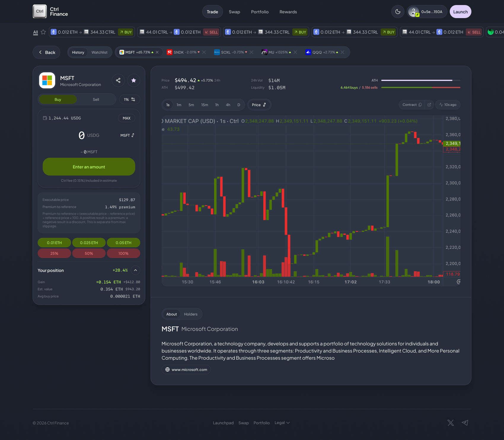Set chart interval to 5m
This screenshot has height=440, width=504.
[191, 105]
